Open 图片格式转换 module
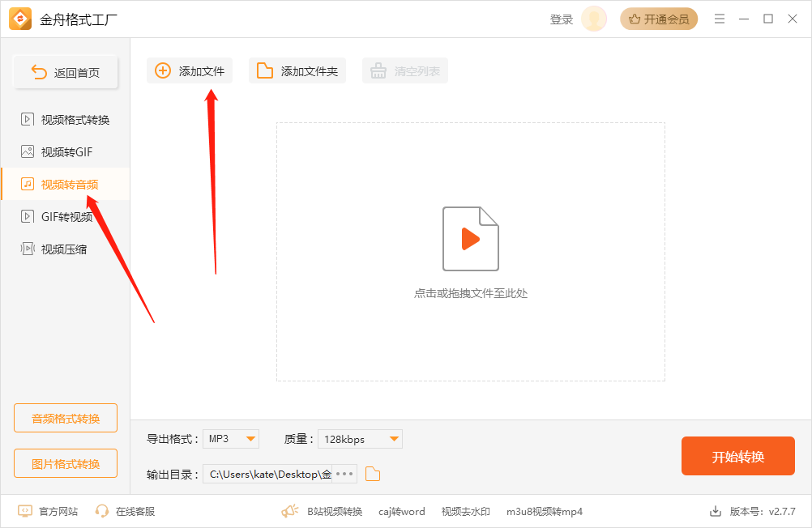This screenshot has height=528, width=812. (x=66, y=463)
